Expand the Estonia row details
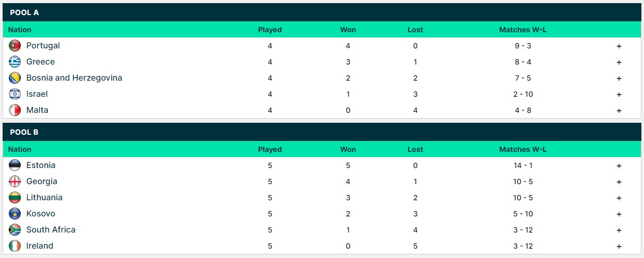Screen dimensions: 644x258 point(619,166)
